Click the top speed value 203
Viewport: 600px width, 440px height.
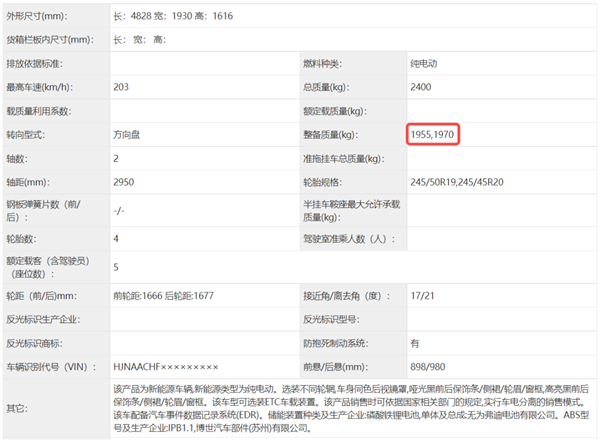(123, 87)
